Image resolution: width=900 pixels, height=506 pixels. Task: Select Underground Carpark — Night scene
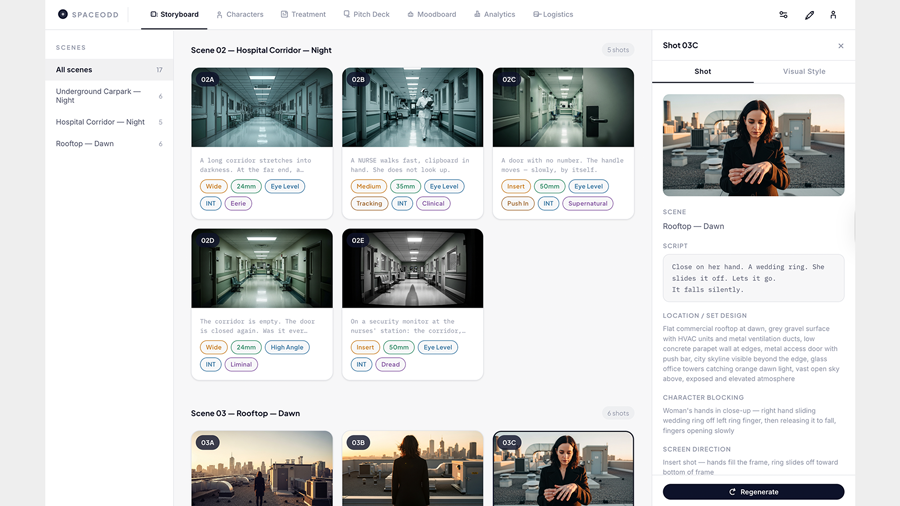109,96
